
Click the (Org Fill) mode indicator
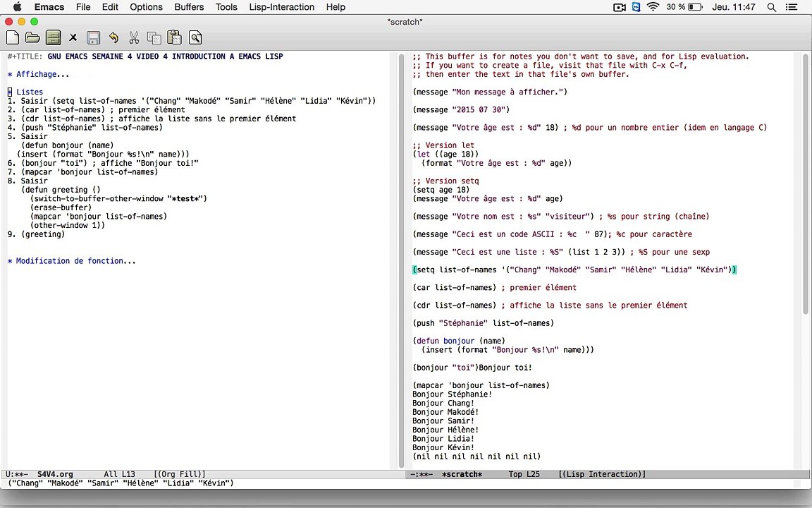[x=180, y=474]
